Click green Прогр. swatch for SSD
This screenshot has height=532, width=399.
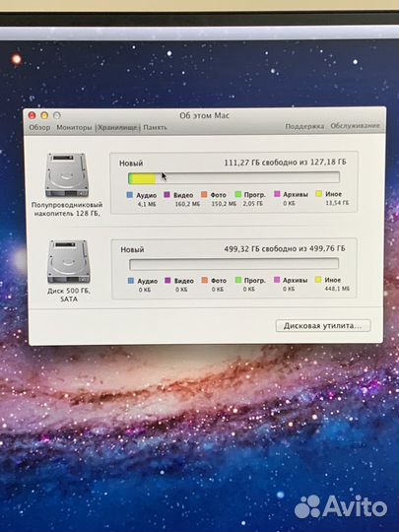pyautogui.click(x=238, y=194)
